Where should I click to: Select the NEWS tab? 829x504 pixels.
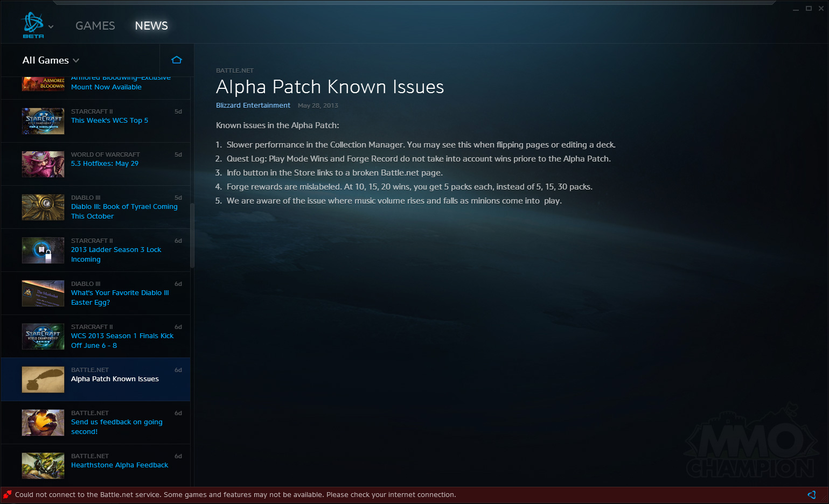coord(151,26)
